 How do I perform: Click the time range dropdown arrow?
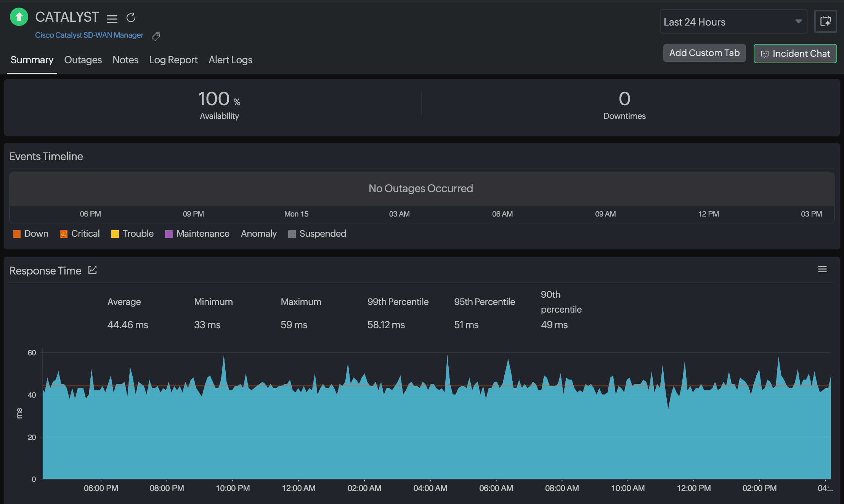coord(798,22)
